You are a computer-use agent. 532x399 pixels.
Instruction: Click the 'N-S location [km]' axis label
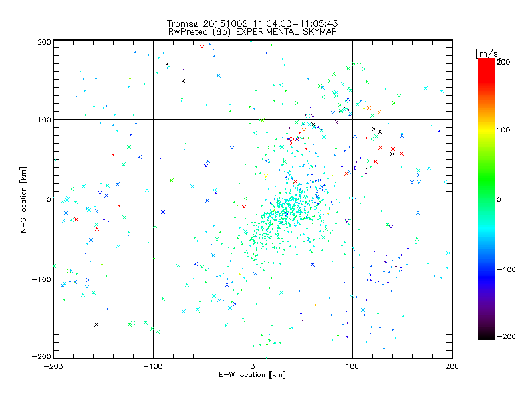[23, 199]
